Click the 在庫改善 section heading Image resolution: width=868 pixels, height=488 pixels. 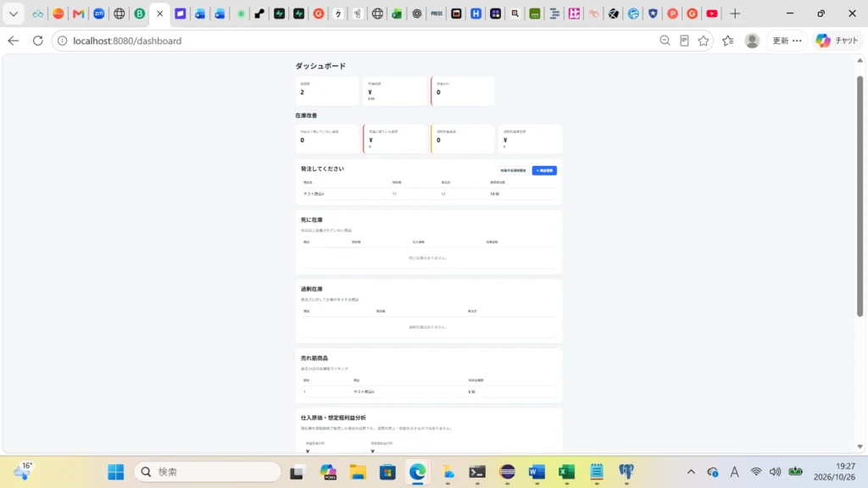pyautogui.click(x=306, y=115)
